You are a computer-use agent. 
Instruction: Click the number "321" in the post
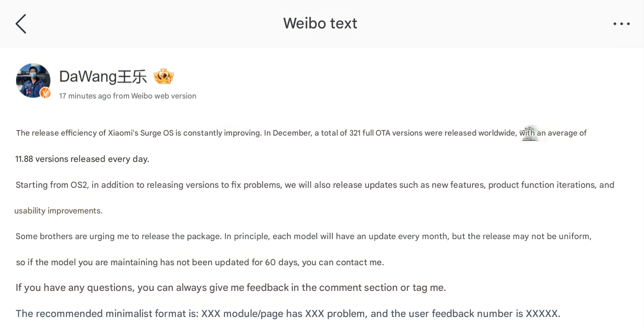pyautogui.click(x=355, y=133)
